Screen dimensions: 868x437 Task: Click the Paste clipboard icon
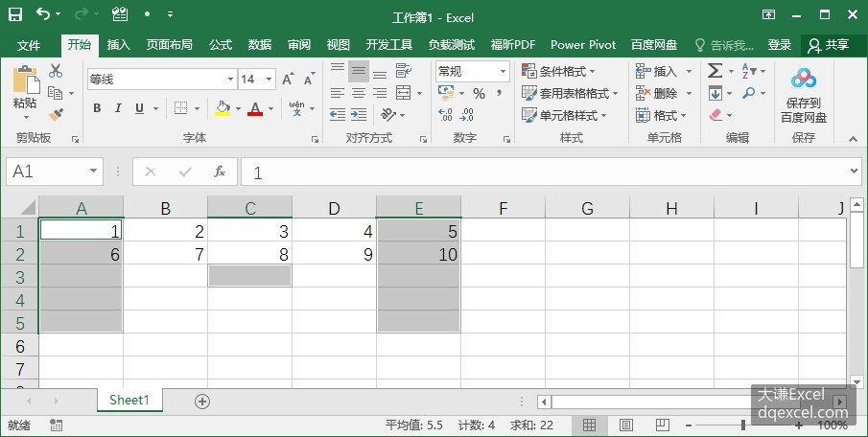pos(26,80)
